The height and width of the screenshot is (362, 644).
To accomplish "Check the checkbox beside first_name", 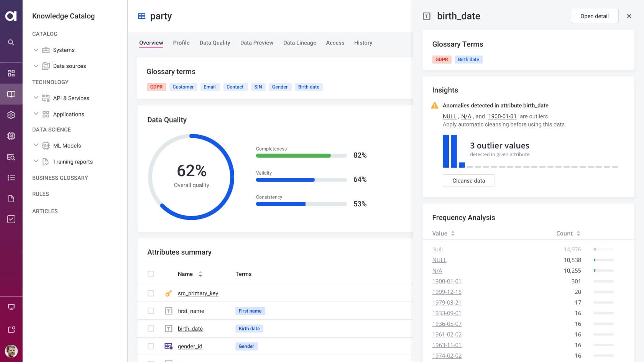I will [151, 311].
